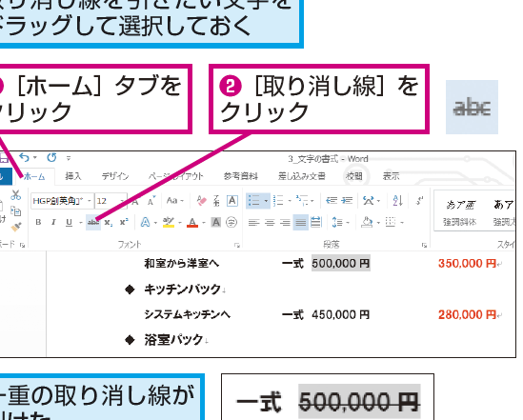Click the Enclosed Character circled icon

coord(231,222)
